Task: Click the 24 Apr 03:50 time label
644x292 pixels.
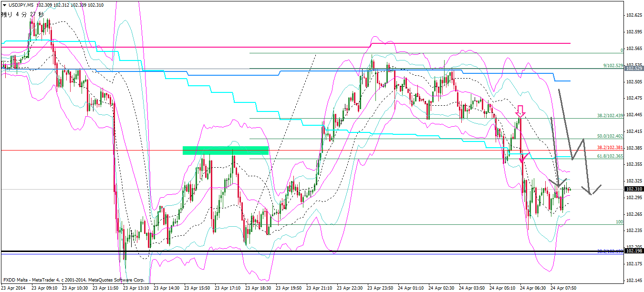Action: (x=472, y=288)
